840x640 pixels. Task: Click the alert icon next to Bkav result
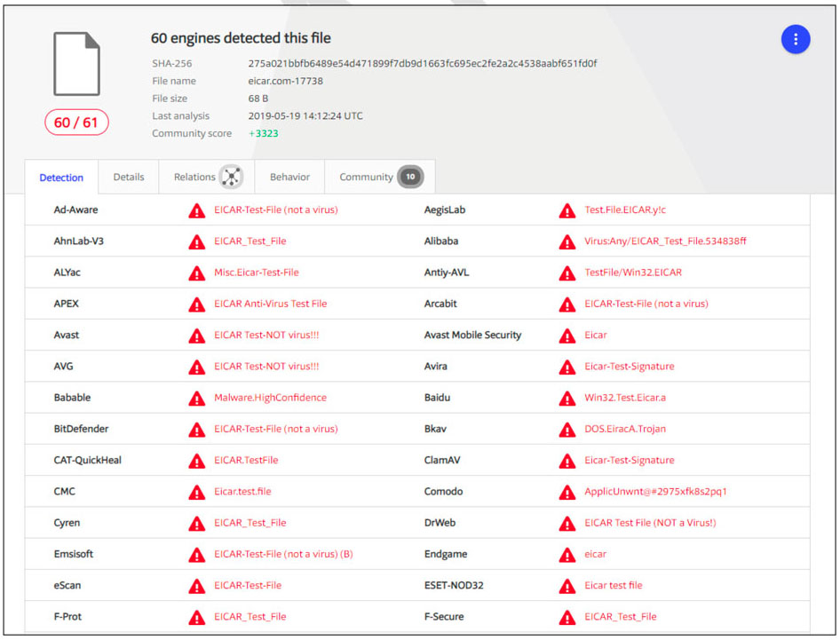click(x=567, y=430)
